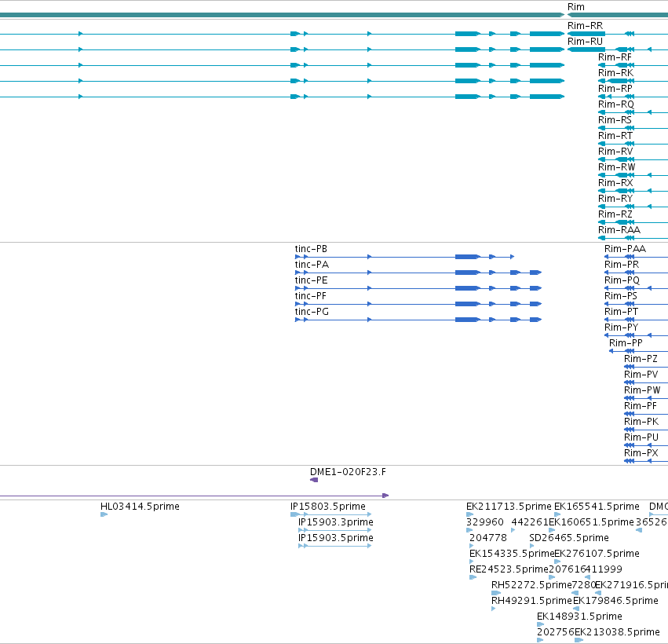
Task: Open EK165541.5prime EST label
Action: (x=597, y=507)
